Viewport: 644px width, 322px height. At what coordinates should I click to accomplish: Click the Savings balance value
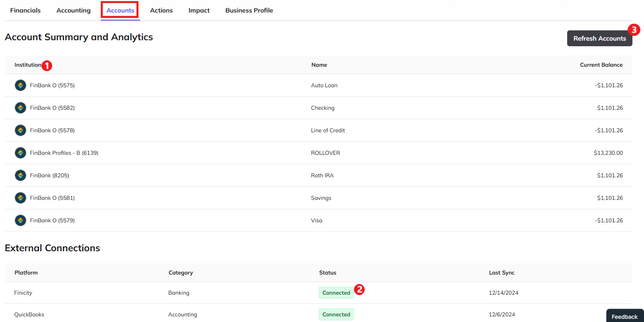pyautogui.click(x=610, y=198)
